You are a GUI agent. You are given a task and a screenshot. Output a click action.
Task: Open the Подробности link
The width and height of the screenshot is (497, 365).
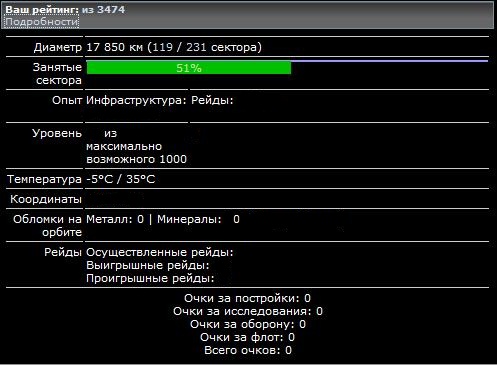tap(42, 22)
